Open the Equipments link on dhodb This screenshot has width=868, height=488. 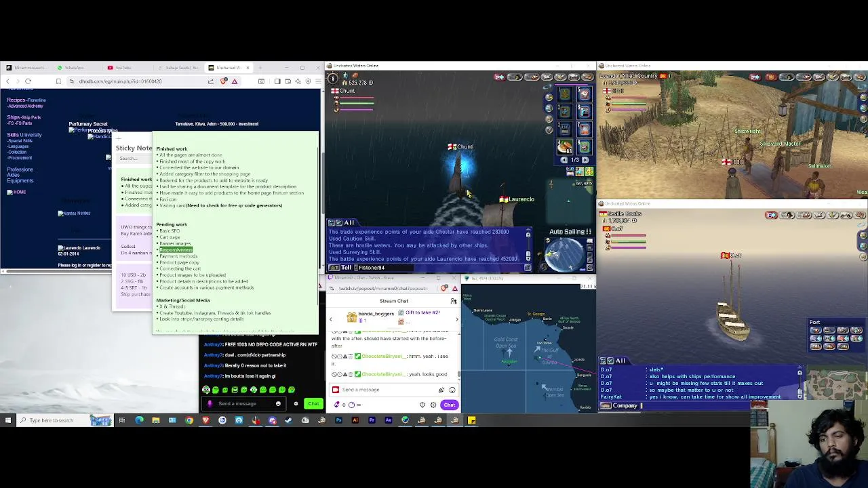tap(20, 181)
